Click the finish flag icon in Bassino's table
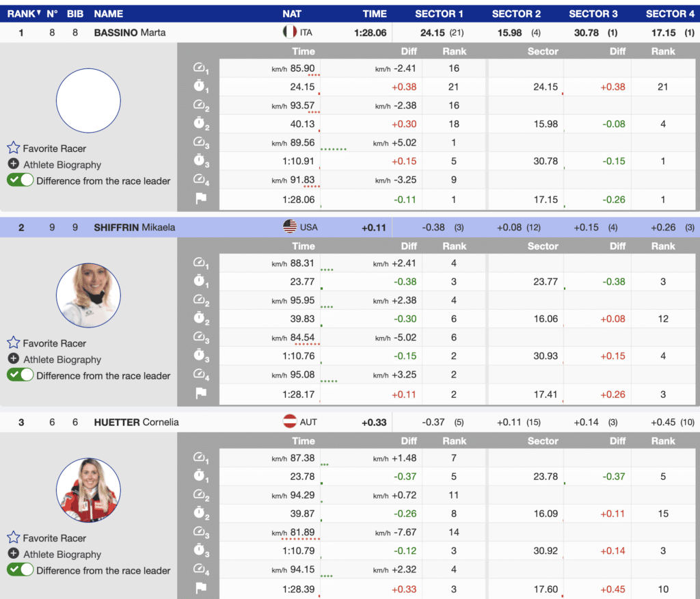Image resolution: width=700 pixels, height=599 pixels. [200, 200]
